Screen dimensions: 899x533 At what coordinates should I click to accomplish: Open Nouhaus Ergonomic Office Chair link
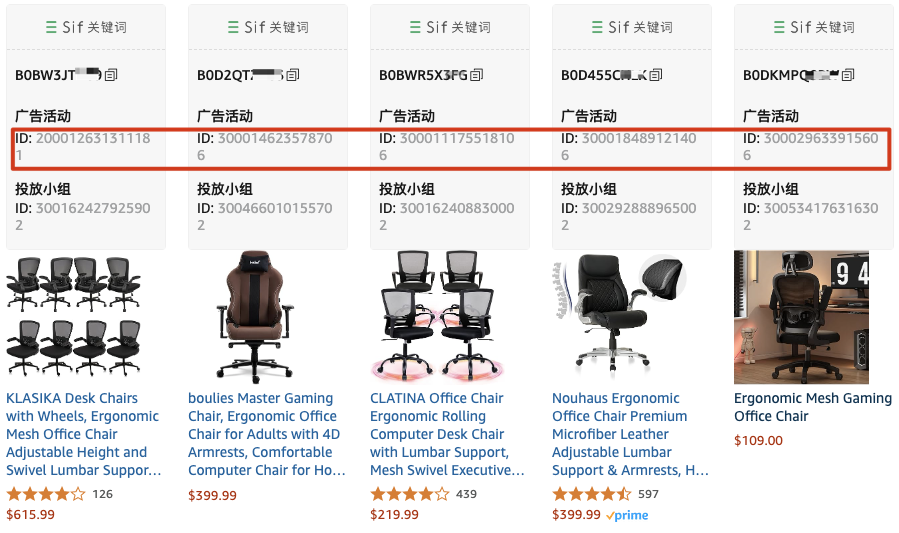click(x=631, y=434)
